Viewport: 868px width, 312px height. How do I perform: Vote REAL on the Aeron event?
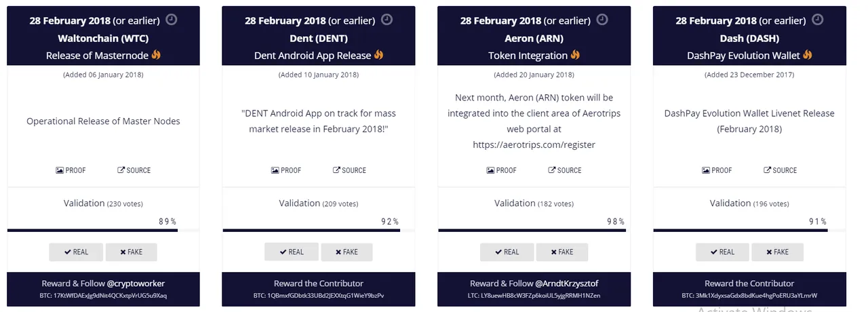pos(507,252)
